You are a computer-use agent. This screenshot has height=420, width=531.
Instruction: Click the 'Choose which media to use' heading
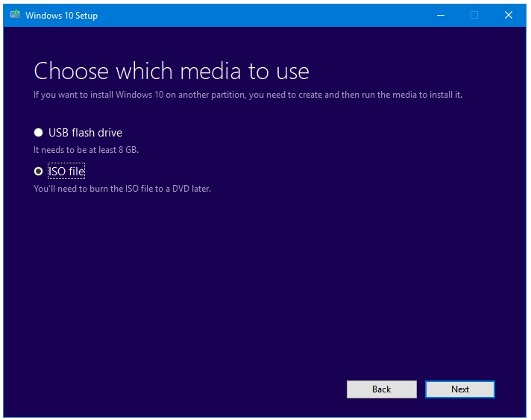tap(172, 71)
